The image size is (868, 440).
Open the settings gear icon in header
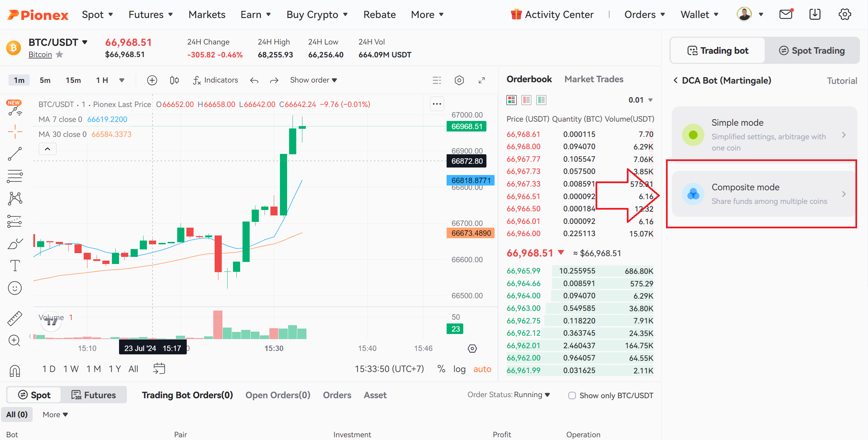click(845, 14)
